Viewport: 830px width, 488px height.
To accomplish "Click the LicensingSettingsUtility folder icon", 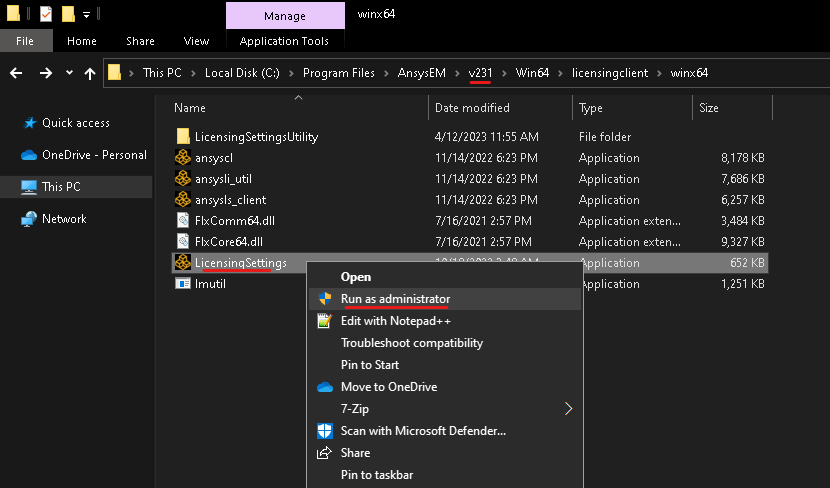I will [x=183, y=136].
